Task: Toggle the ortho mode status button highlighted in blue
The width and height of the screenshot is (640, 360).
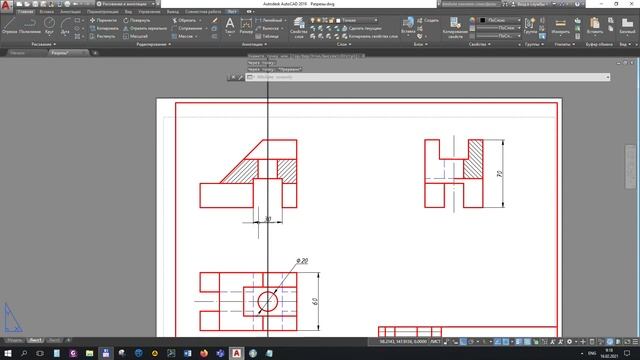Action: tap(463, 342)
